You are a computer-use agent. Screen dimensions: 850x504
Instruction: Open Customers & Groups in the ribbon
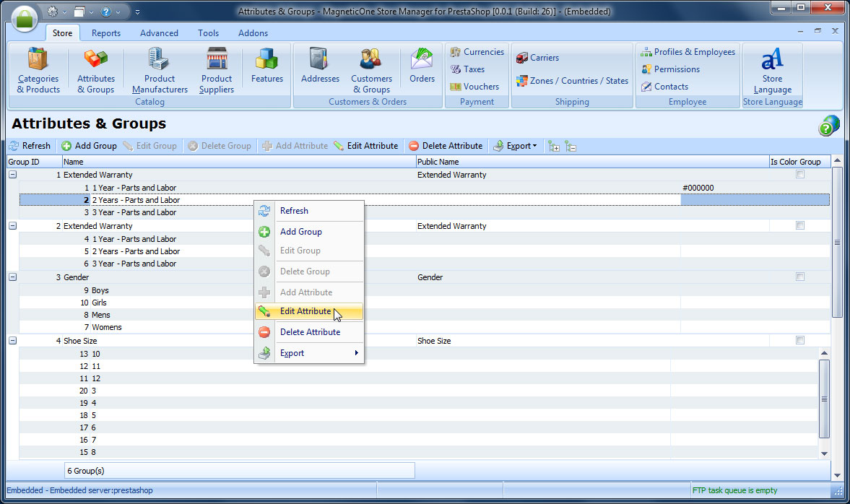pos(371,71)
